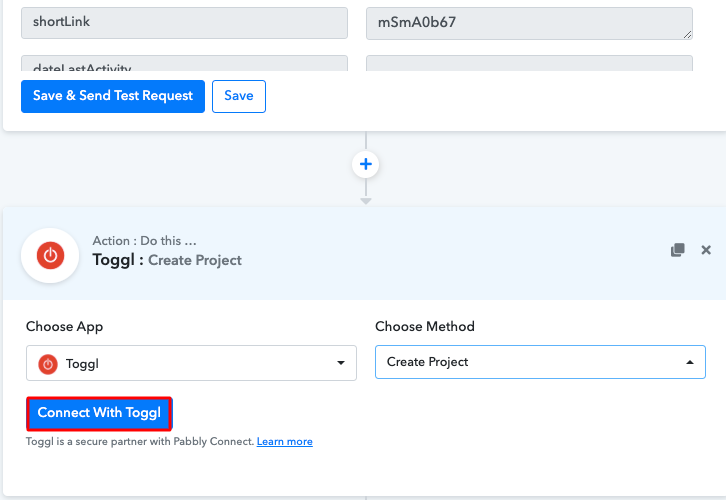The height and width of the screenshot is (500, 726).
Task: Click the Toggl power logo in action header
Action: [50, 255]
